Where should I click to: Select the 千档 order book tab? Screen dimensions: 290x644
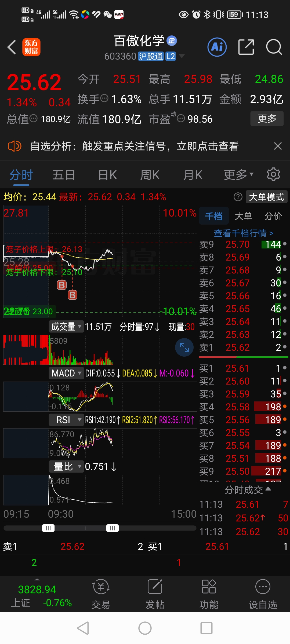[214, 216]
